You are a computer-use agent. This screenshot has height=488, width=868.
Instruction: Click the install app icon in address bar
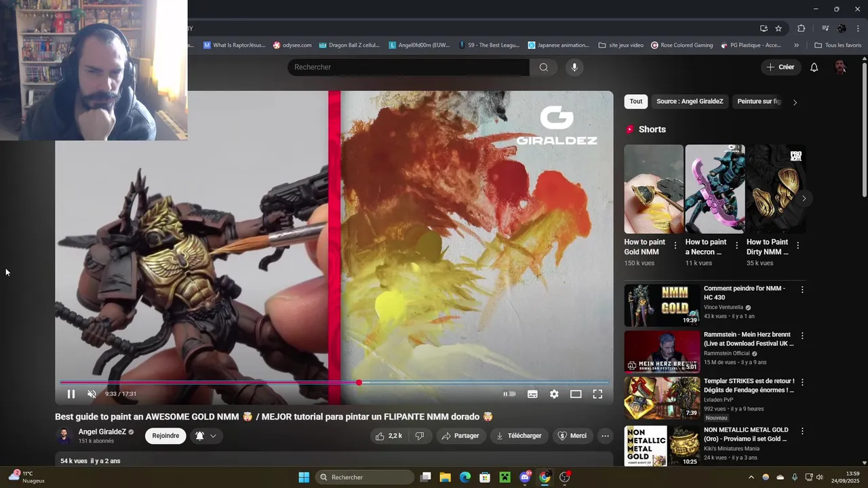(x=764, y=28)
